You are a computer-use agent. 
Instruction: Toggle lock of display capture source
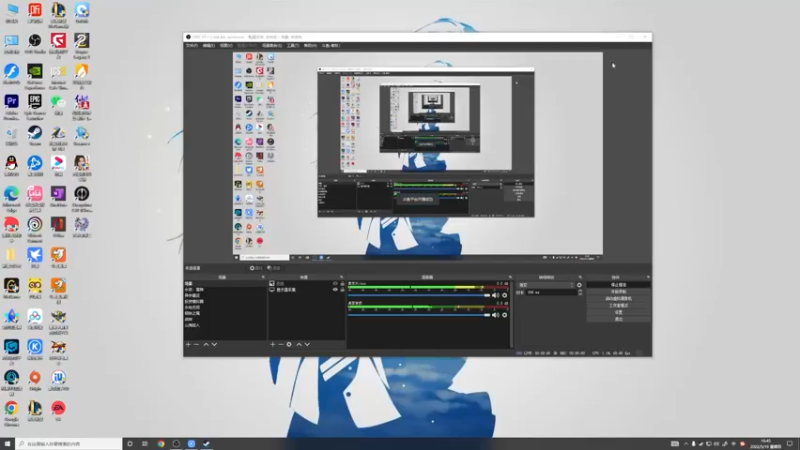click(x=342, y=289)
